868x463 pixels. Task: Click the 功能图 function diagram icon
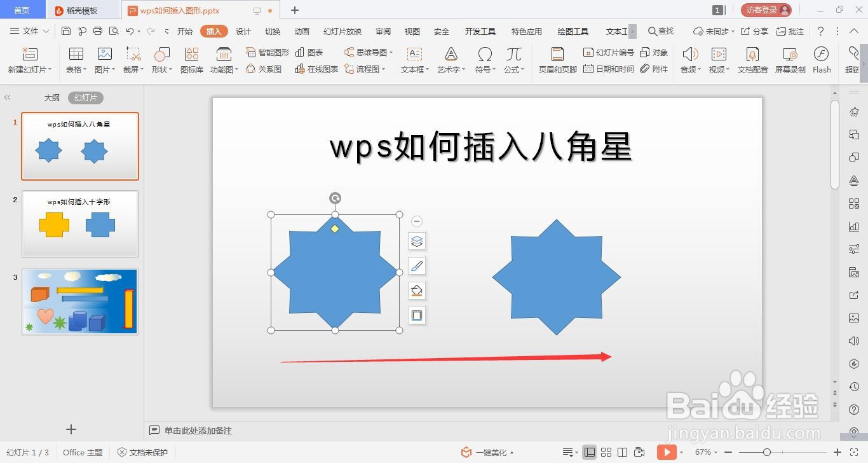pyautogui.click(x=224, y=54)
